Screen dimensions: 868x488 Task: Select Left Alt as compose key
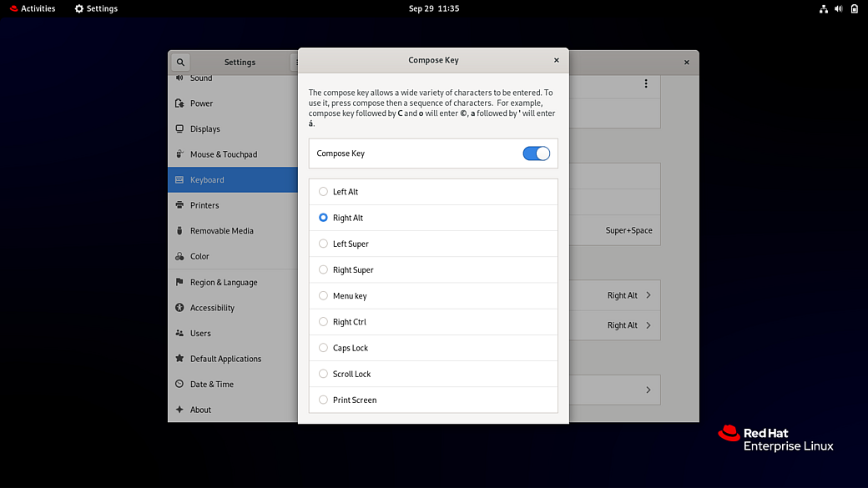(x=322, y=191)
